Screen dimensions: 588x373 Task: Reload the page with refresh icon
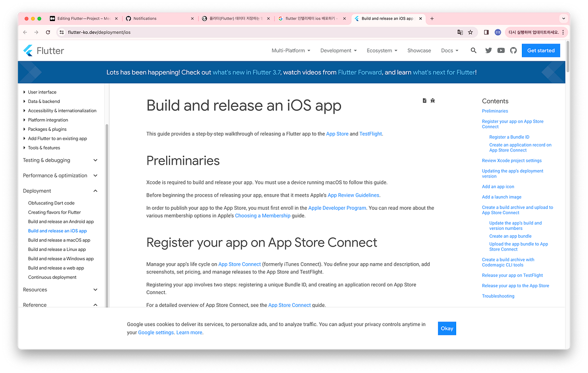click(x=48, y=32)
